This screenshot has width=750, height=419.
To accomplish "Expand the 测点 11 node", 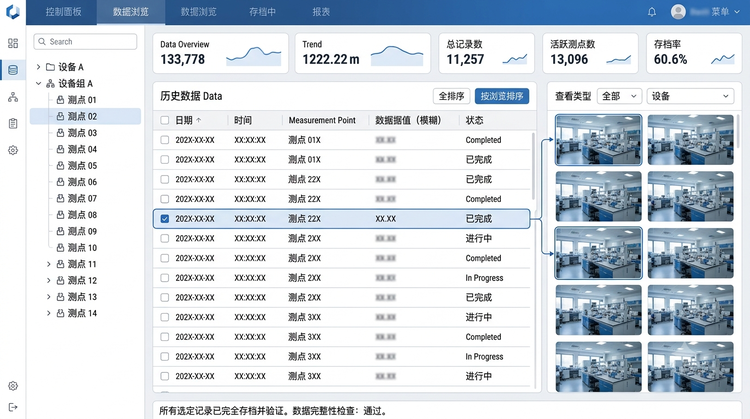I will pos(48,264).
